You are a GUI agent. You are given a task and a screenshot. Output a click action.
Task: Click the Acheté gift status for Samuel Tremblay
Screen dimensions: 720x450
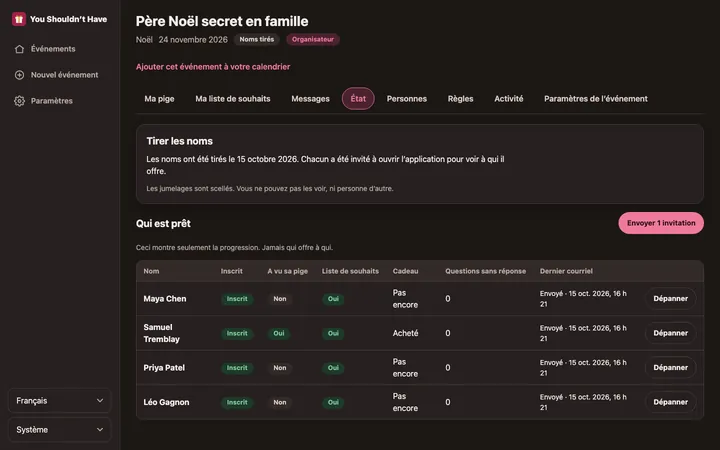[x=405, y=333]
